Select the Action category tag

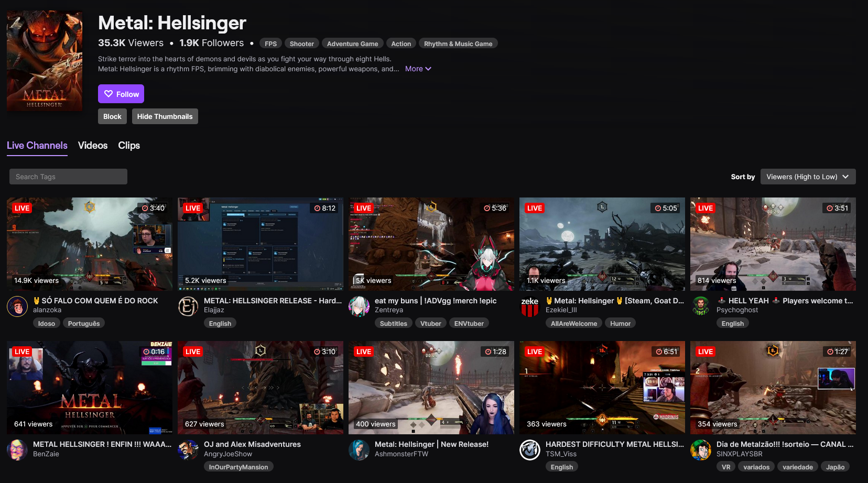point(401,43)
